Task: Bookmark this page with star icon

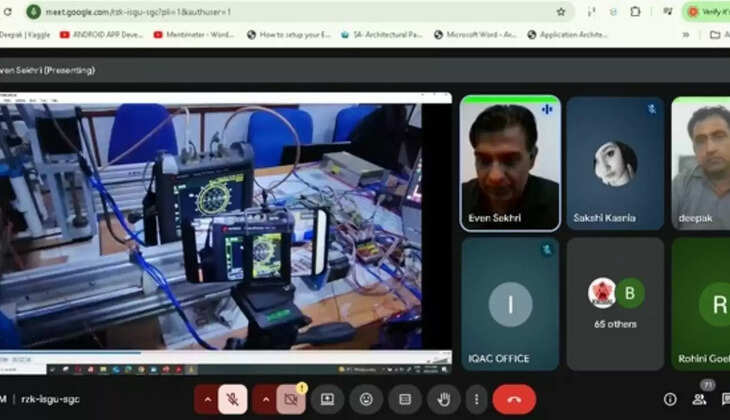Action: click(x=561, y=12)
